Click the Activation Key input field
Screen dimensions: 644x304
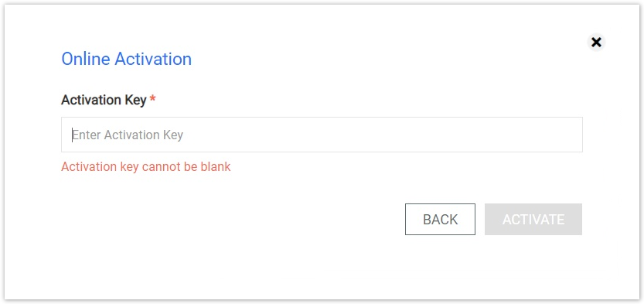coord(322,135)
